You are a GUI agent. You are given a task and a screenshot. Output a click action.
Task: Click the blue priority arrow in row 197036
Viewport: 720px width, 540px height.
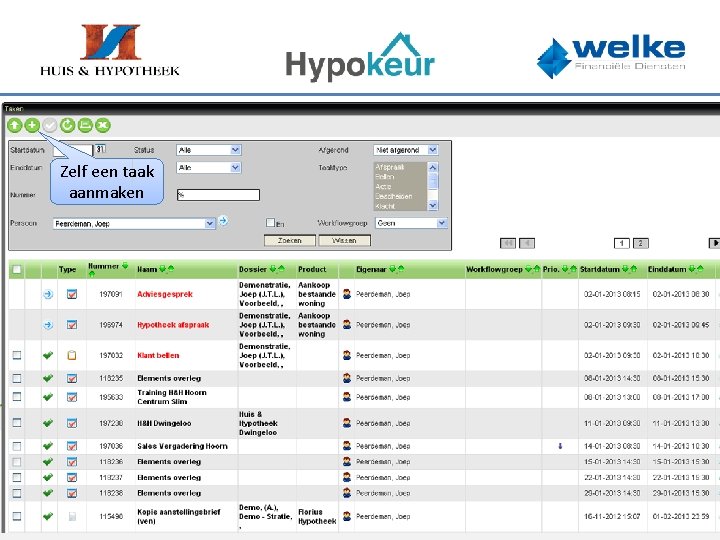click(x=560, y=446)
